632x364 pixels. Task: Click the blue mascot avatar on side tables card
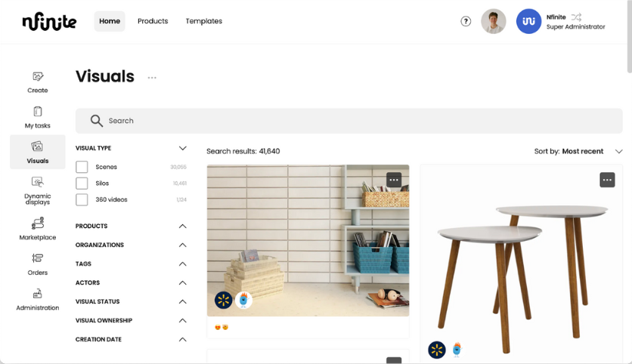[x=457, y=350]
